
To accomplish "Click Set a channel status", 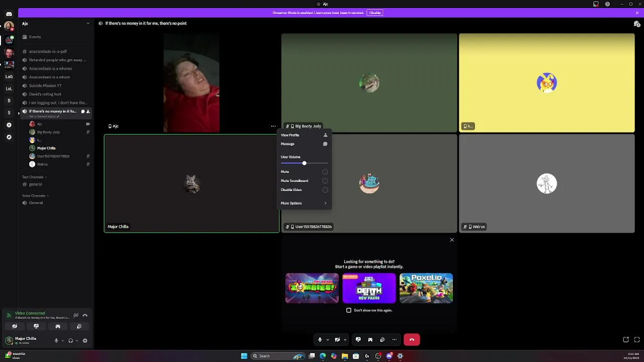I will point(44,117).
